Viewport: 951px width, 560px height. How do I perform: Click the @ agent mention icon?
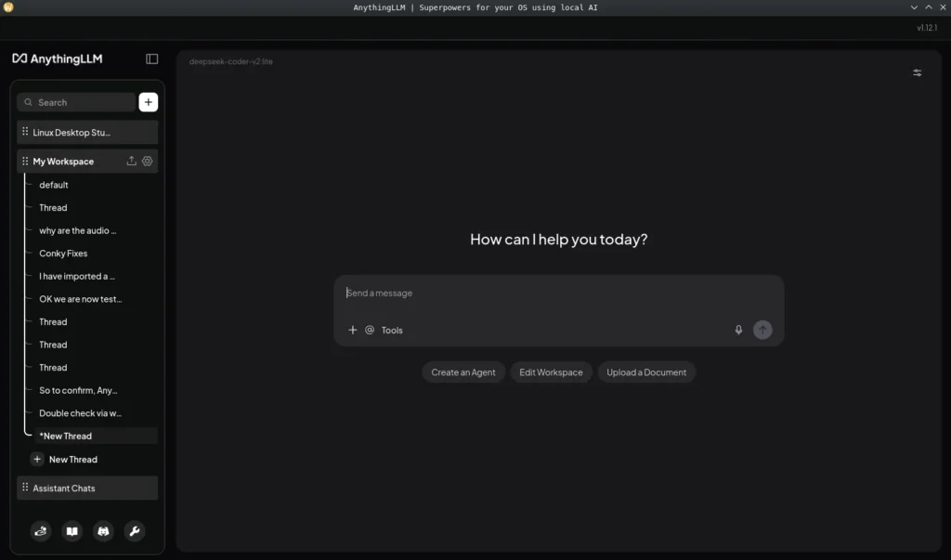(x=370, y=330)
